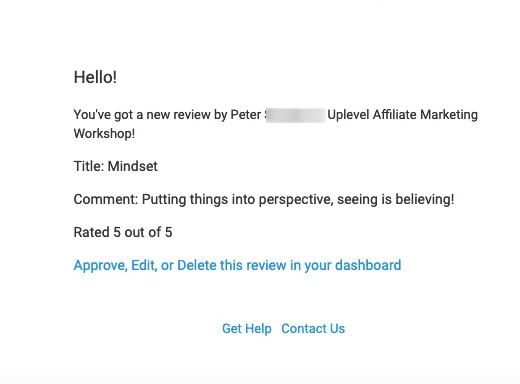Open the Get Help link
520x384 pixels.
pos(247,329)
